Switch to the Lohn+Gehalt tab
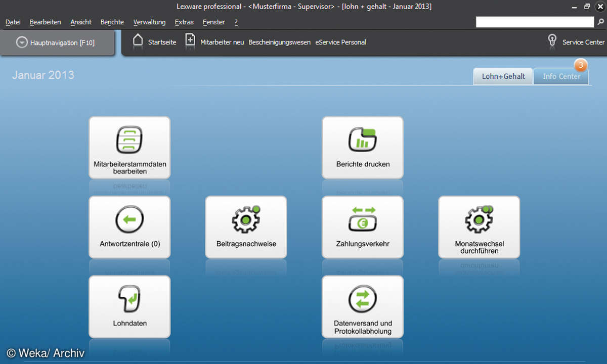This screenshot has height=364, width=607. coord(503,76)
